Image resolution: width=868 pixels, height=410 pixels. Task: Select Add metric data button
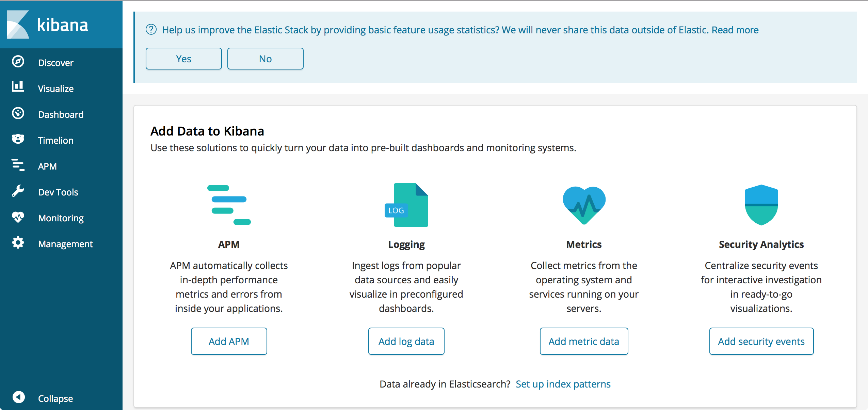pyautogui.click(x=584, y=341)
